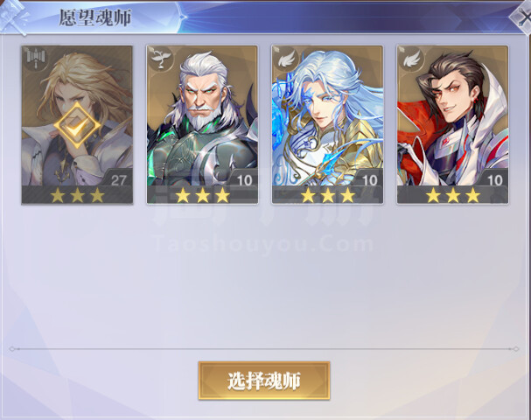The width and height of the screenshot is (531, 420).
Task: Click the three stars under red-caped hero
Action: coord(453,195)
